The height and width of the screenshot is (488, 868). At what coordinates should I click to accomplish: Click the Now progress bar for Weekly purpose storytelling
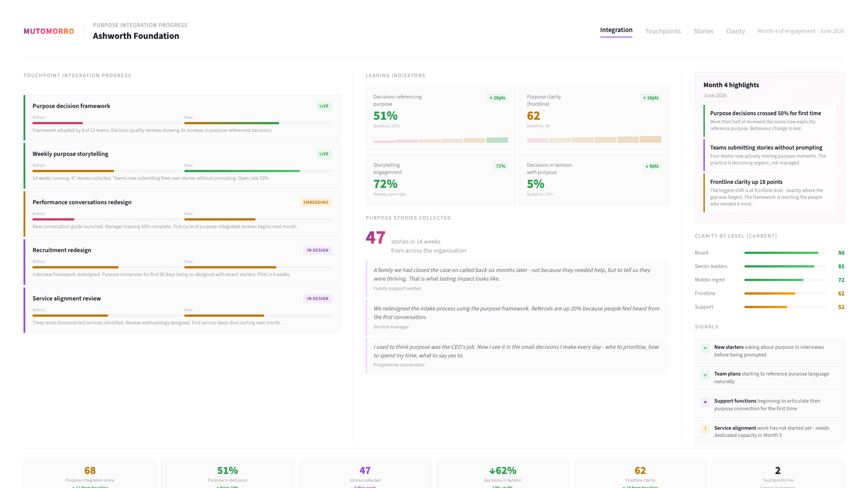(258, 171)
